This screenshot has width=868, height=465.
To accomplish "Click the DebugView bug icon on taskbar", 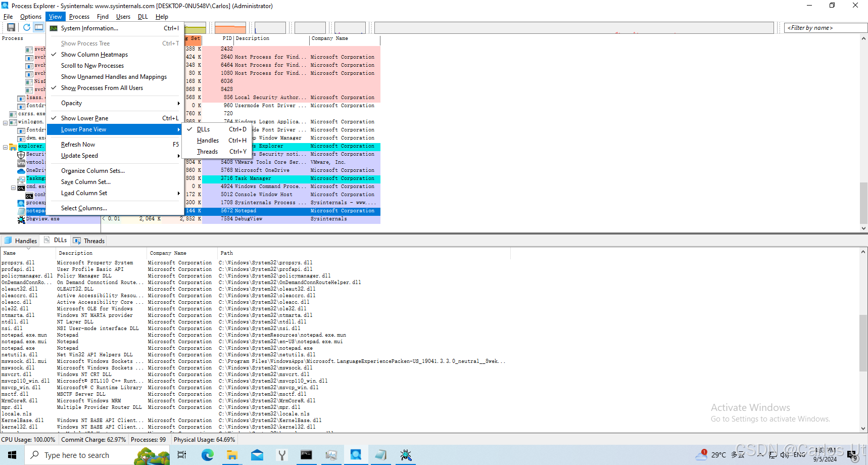I will pos(406,455).
